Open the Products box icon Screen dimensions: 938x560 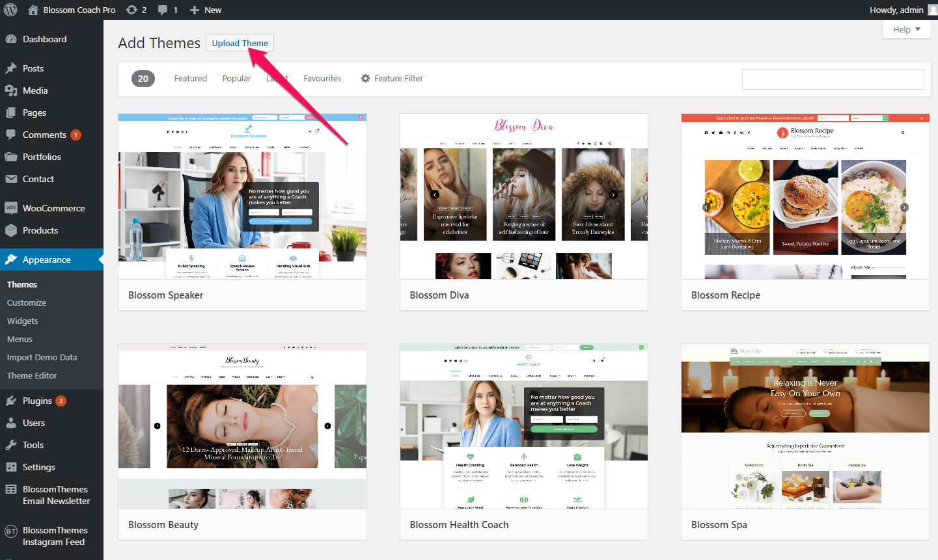(x=11, y=230)
